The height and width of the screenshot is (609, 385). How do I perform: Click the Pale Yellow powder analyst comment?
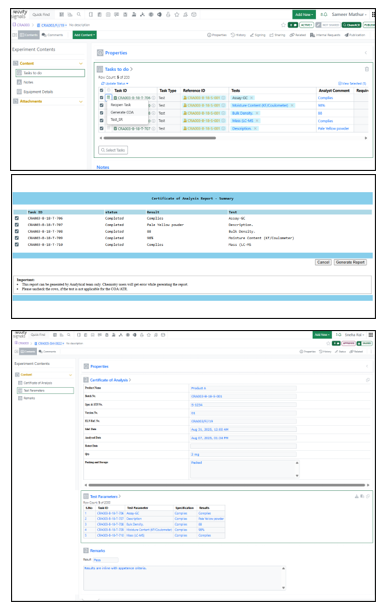tap(333, 128)
